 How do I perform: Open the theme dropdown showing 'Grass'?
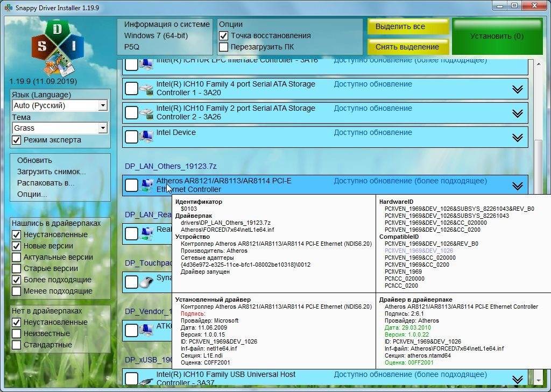[x=60, y=128]
